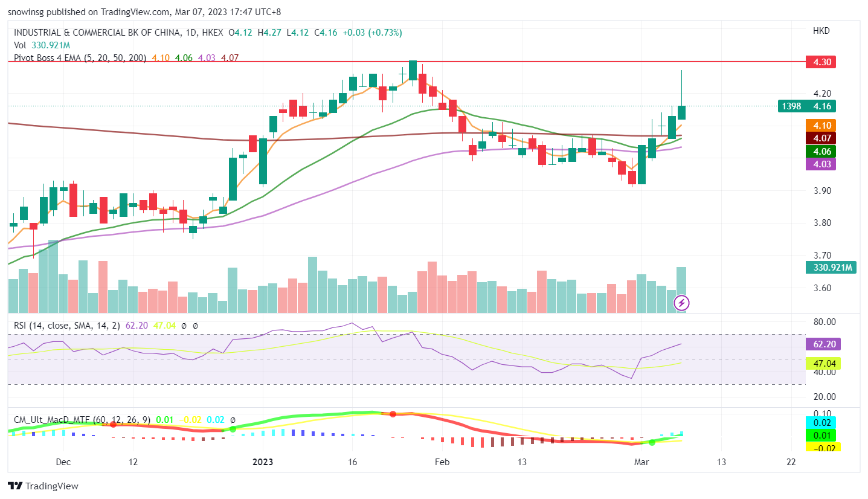Click the Mar date axis label
The image size is (868, 499).
coord(642,462)
